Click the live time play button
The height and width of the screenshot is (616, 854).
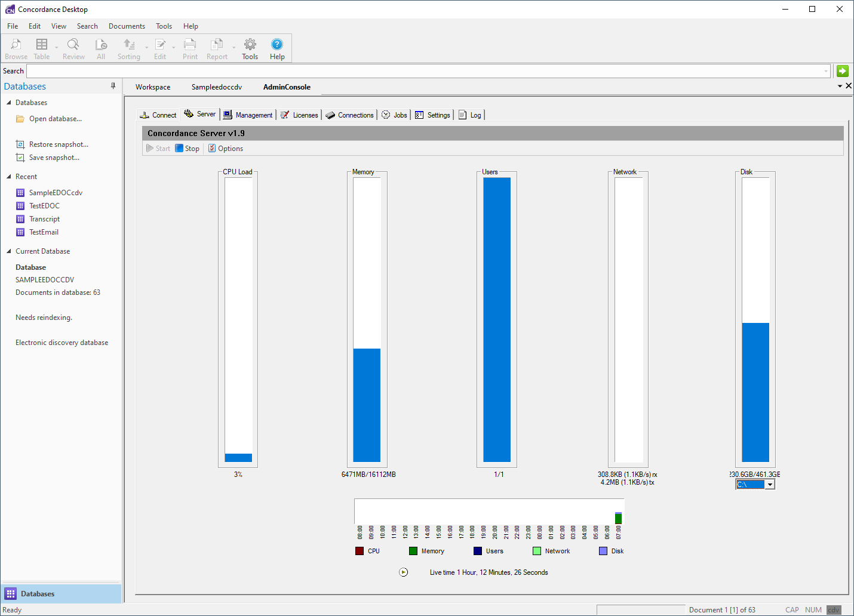pyautogui.click(x=404, y=572)
